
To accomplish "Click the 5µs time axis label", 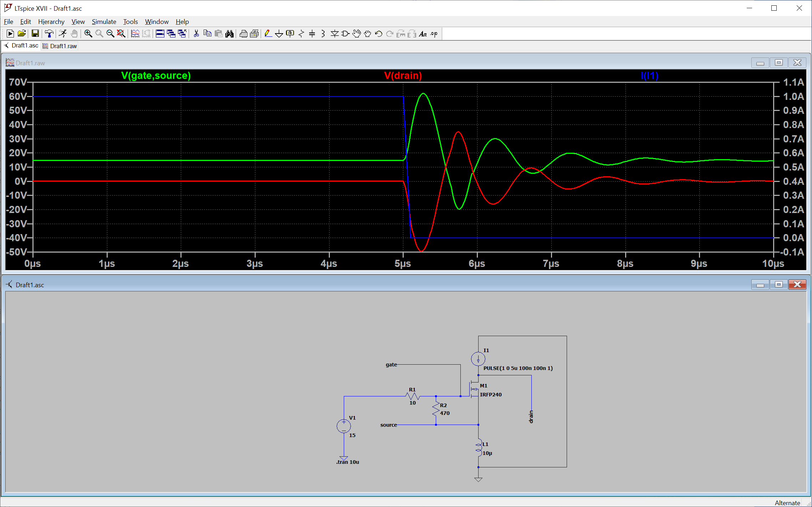I will 403,264.
